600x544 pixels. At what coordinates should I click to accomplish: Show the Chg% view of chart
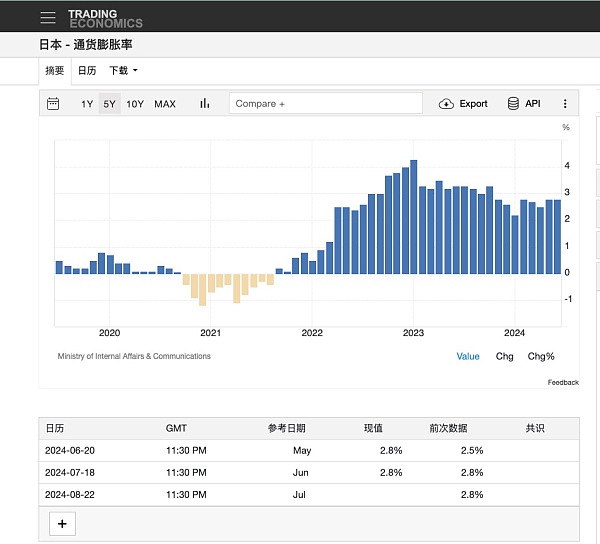pos(541,356)
